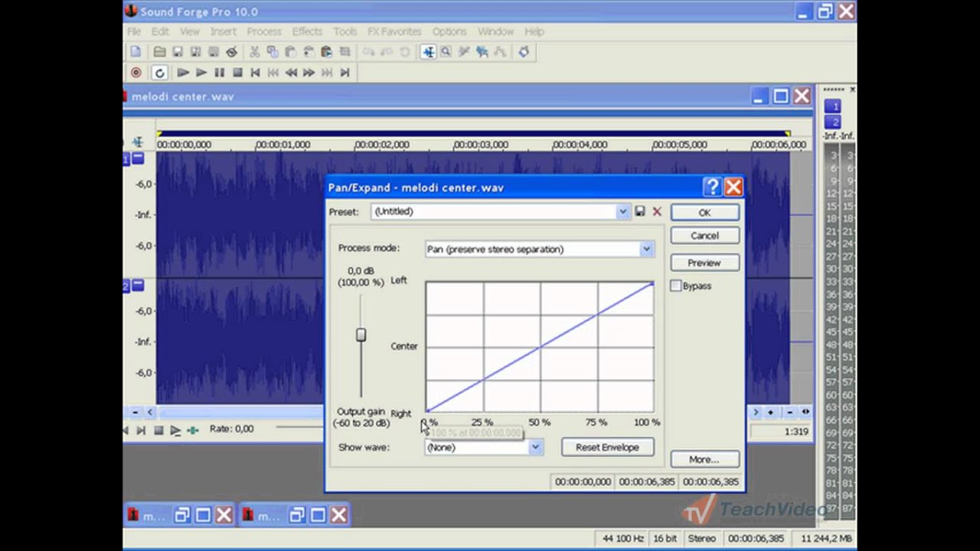Click the Output gain slider thumb
The height and width of the screenshot is (551, 980).
point(361,334)
